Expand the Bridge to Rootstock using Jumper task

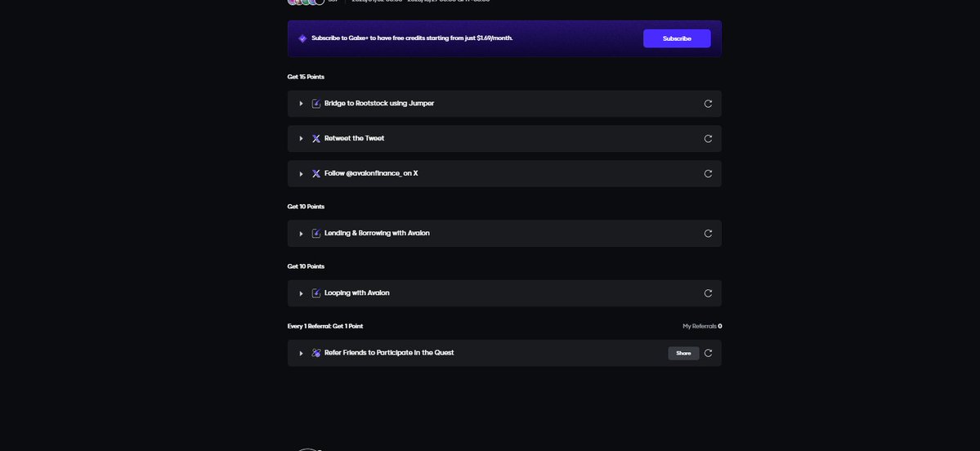pyautogui.click(x=301, y=104)
